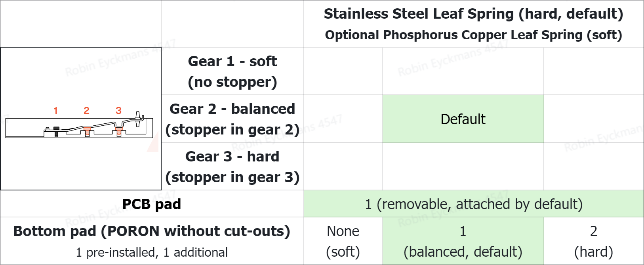
Task: Click the PCB pad label cell
Action: 152,204
